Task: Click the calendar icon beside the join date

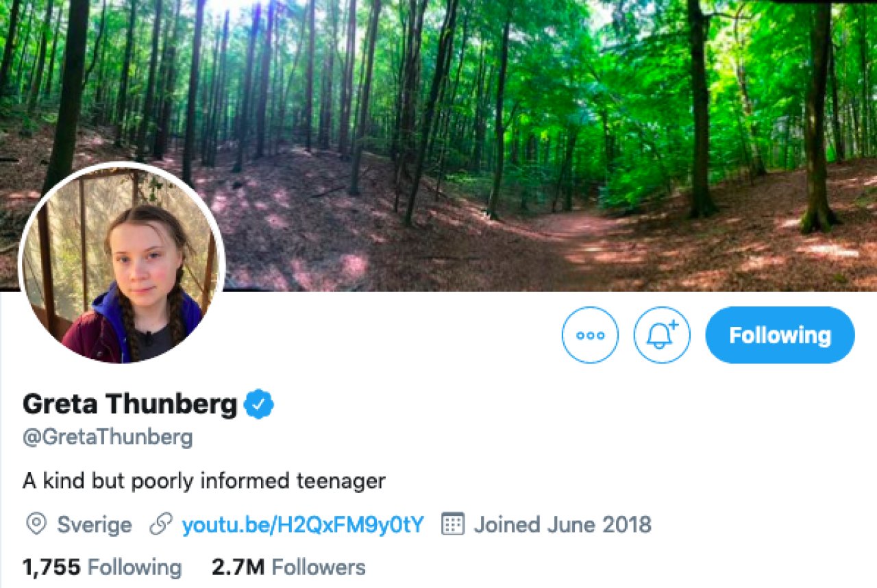Action: 453,525
